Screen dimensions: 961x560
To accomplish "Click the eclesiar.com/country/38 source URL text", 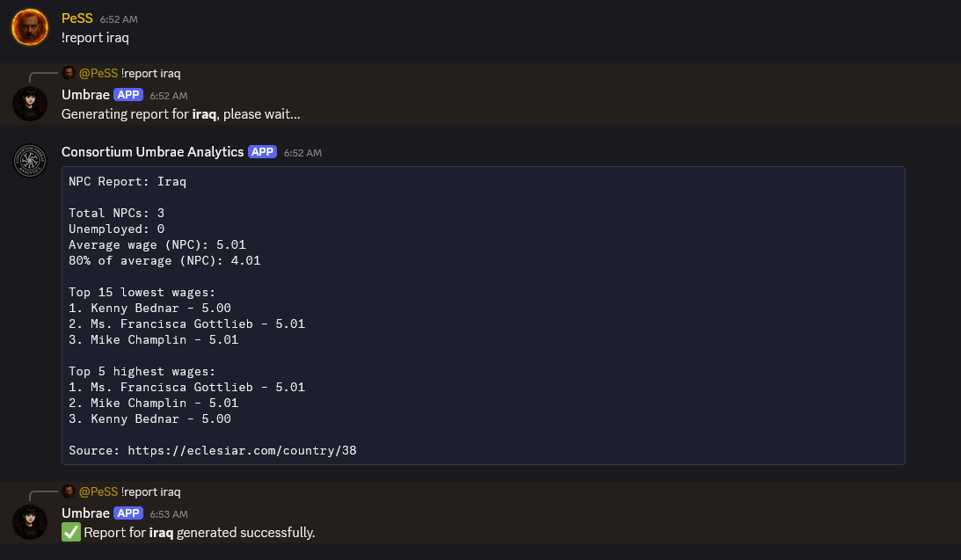I will pos(242,450).
